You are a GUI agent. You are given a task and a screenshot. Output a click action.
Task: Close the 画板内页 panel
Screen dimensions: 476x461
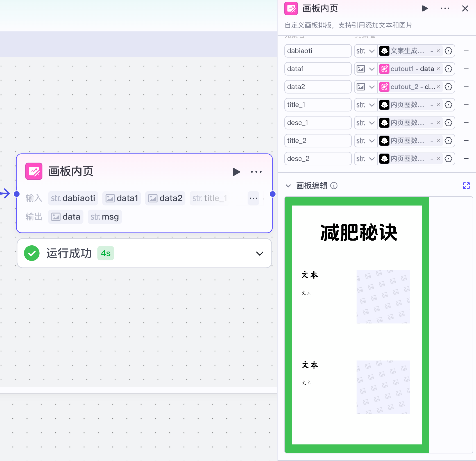click(465, 8)
